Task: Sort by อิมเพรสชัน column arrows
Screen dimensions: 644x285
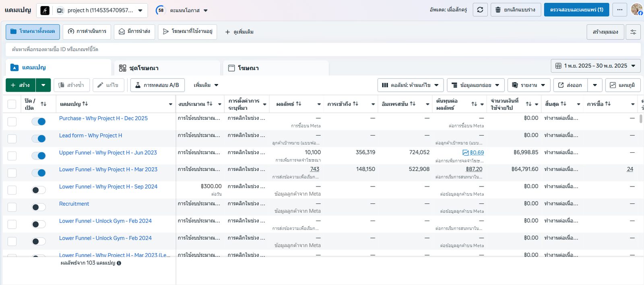Action: 413,104
